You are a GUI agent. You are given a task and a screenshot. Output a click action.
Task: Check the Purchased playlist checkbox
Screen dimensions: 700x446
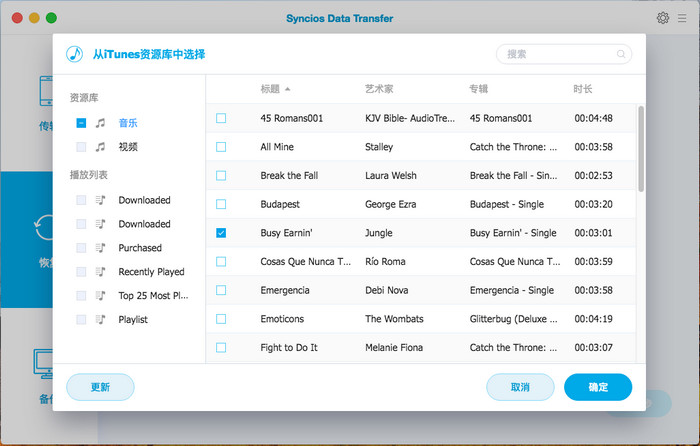click(81, 248)
